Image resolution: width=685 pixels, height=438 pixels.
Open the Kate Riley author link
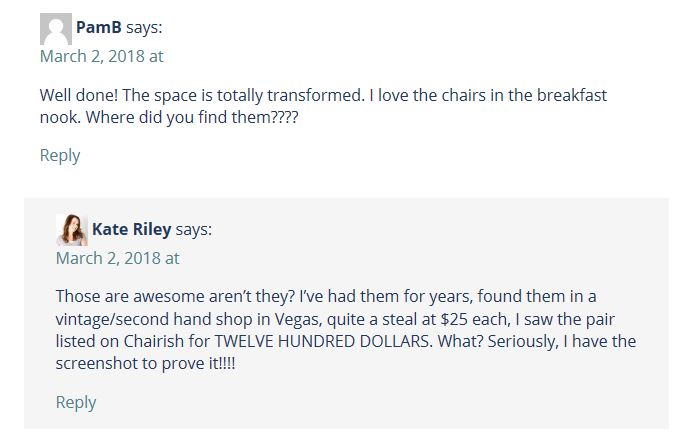(x=132, y=230)
